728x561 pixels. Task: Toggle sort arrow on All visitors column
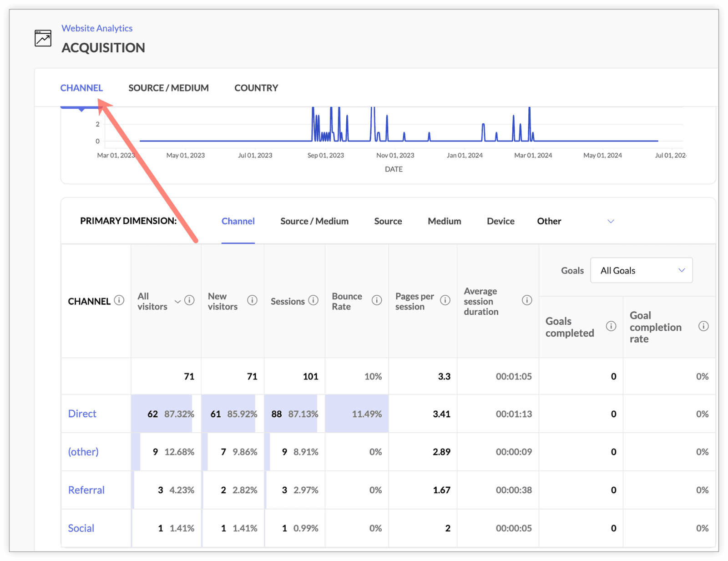pyautogui.click(x=177, y=302)
